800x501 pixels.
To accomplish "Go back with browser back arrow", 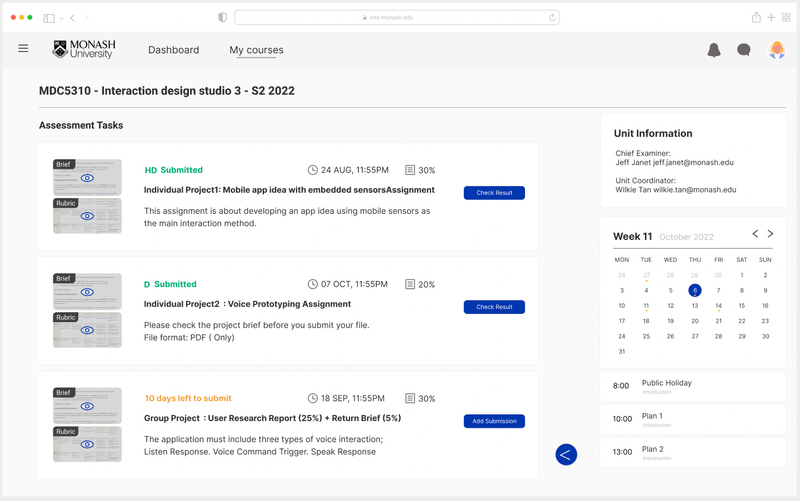I will 72,18.
